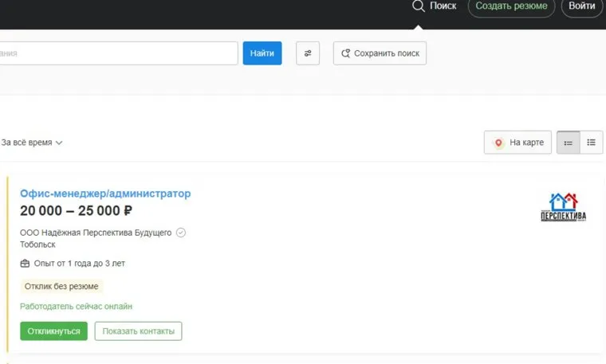Save this search with Сохранить поиск

(380, 53)
